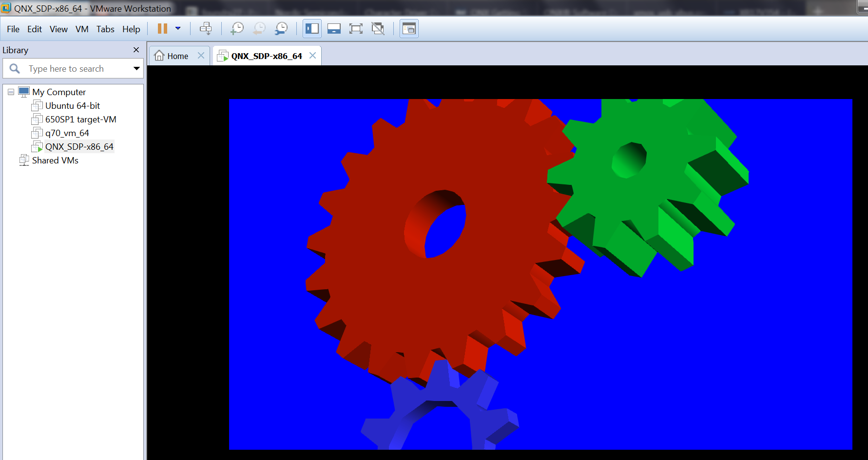Close the QNX_SDP-x86_64 tab

[313, 56]
